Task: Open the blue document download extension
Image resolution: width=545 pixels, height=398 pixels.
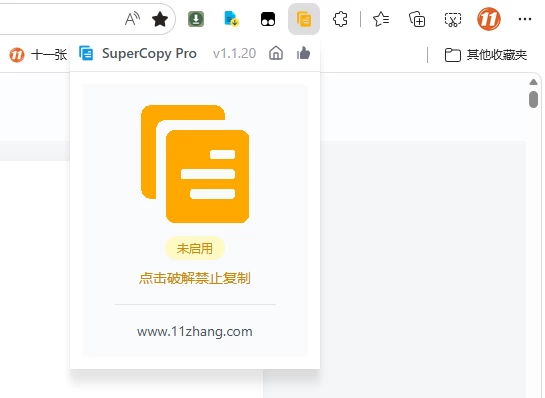Action: [x=231, y=19]
